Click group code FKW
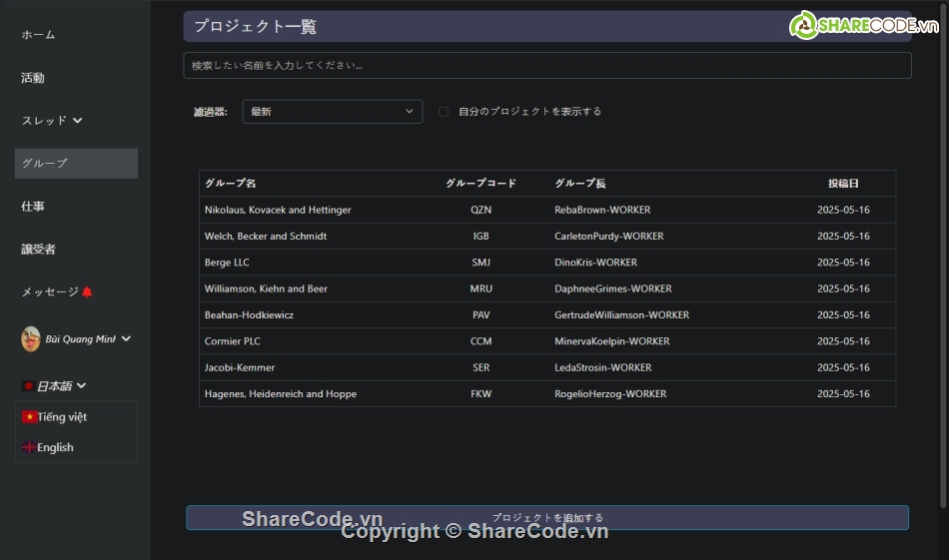Viewport: 949px width, 560px height. pos(481,393)
